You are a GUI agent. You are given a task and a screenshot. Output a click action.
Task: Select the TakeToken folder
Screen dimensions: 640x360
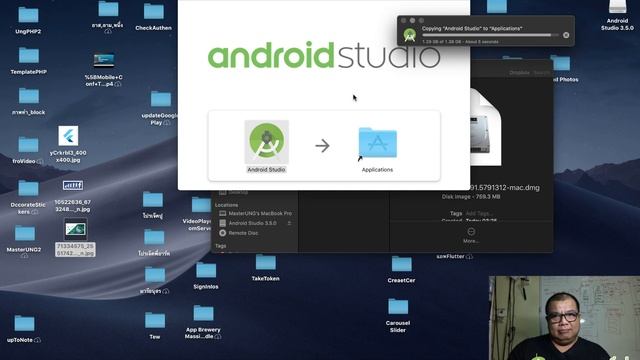(266, 268)
